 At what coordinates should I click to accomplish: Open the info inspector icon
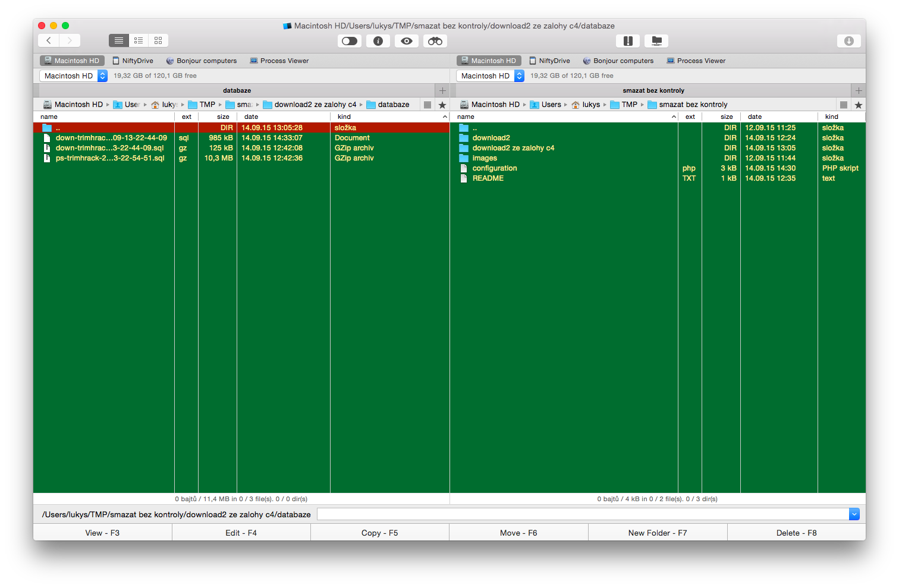click(378, 41)
